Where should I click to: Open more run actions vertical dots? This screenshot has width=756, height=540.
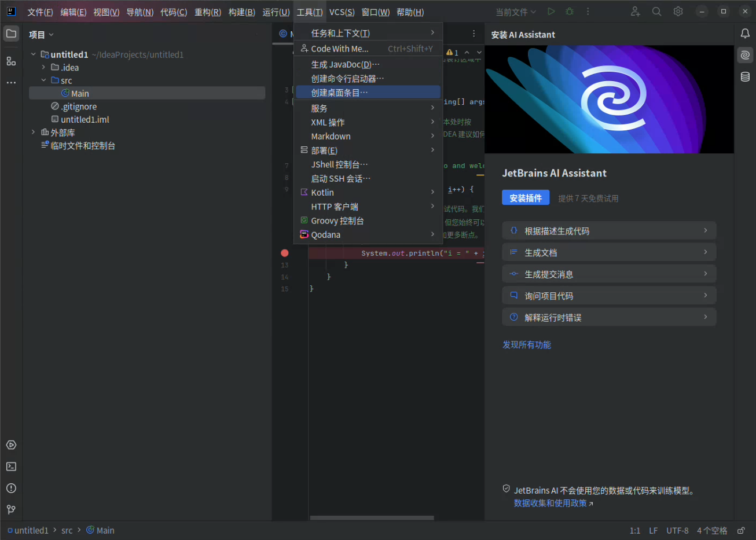pos(588,12)
